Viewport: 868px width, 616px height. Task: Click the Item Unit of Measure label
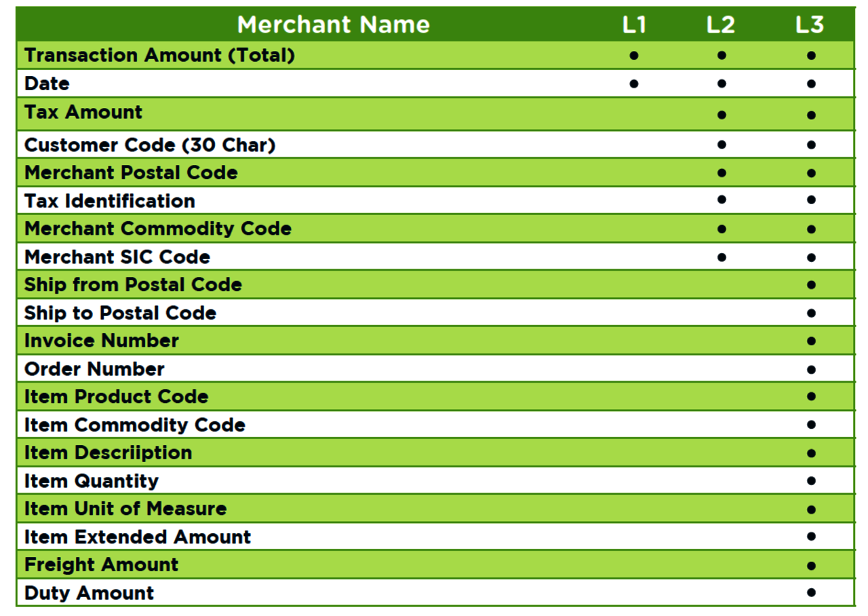coord(125,509)
